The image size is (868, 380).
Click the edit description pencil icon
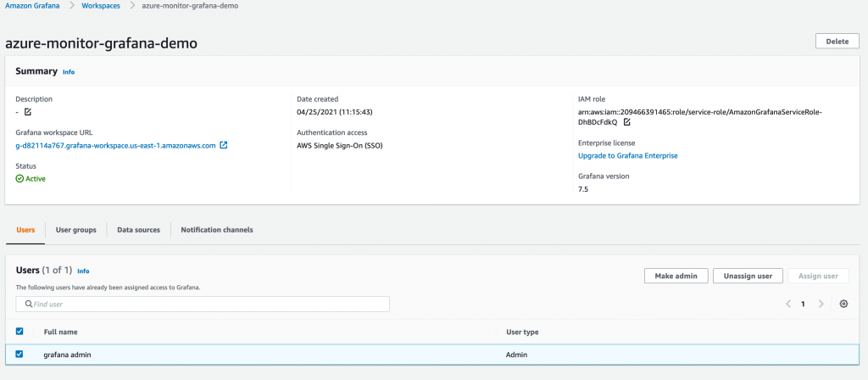[28, 112]
